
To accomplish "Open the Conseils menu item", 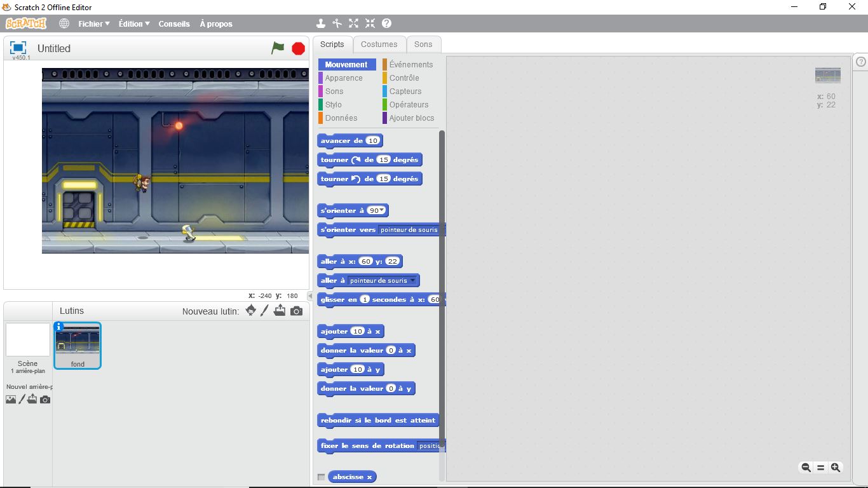I will coord(174,24).
